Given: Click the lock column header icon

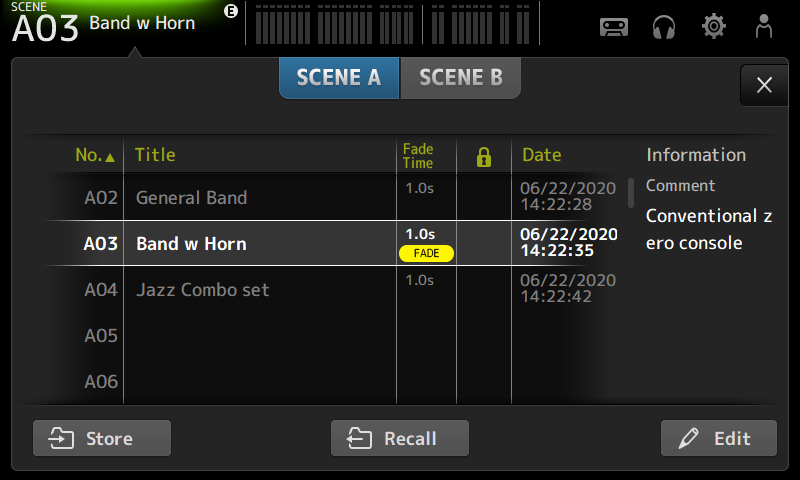Looking at the screenshot, I should pos(484,156).
